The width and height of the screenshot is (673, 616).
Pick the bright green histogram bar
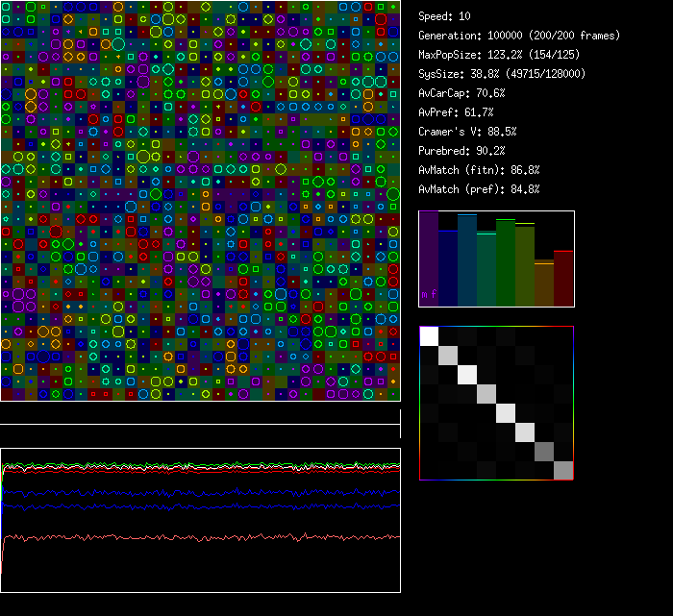pos(506,263)
